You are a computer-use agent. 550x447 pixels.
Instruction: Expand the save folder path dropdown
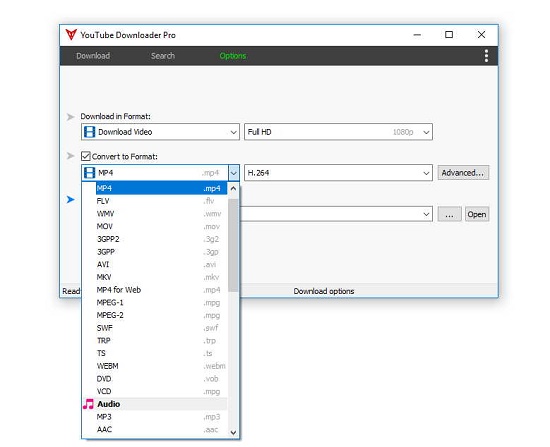[426, 214]
